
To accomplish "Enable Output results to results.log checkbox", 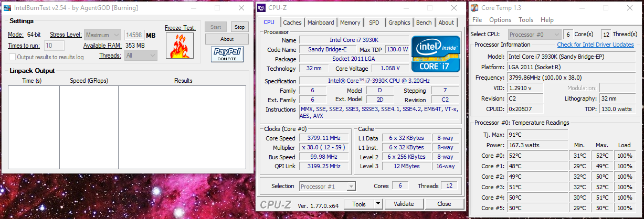I will 12,57.
